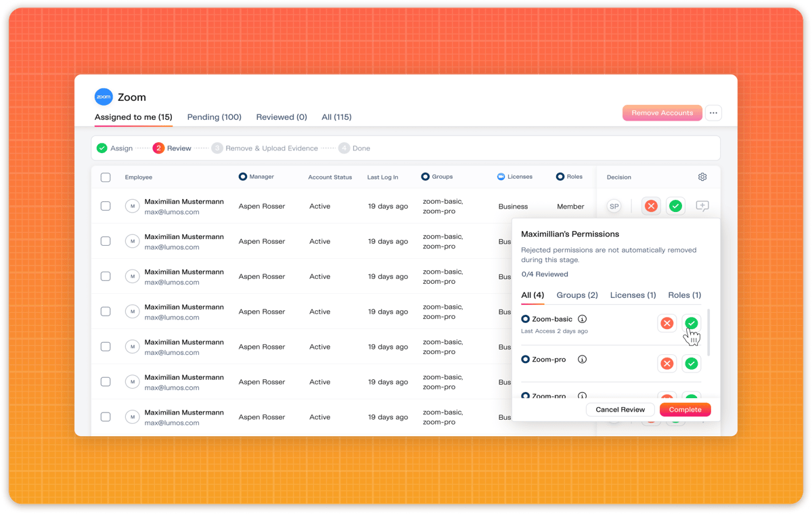Reject the Zoom-basic permission

pos(667,323)
